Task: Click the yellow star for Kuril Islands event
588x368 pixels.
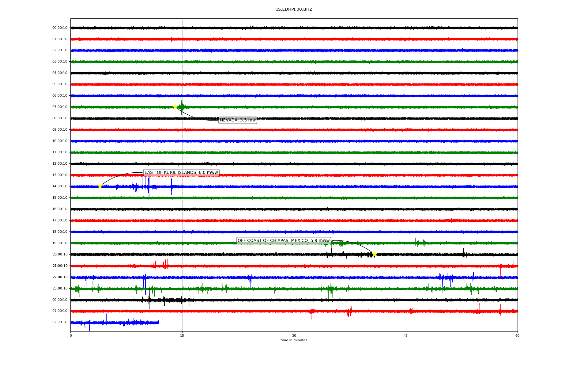Action: (x=100, y=186)
